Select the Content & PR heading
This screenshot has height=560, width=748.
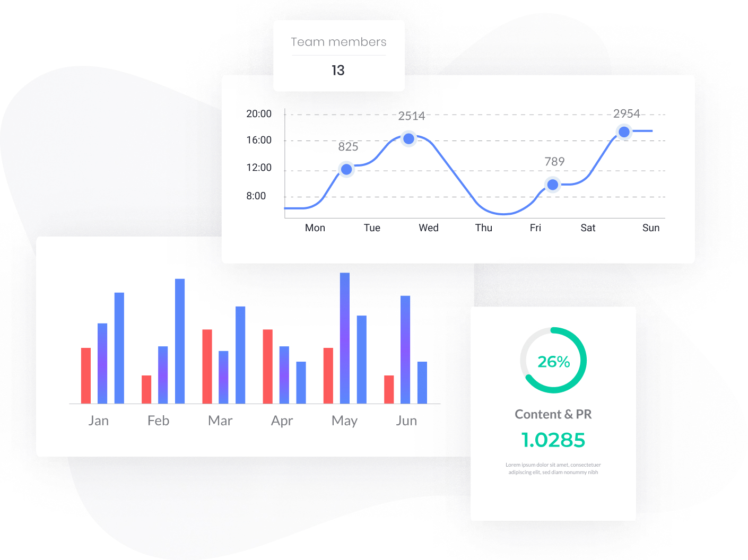tap(553, 414)
